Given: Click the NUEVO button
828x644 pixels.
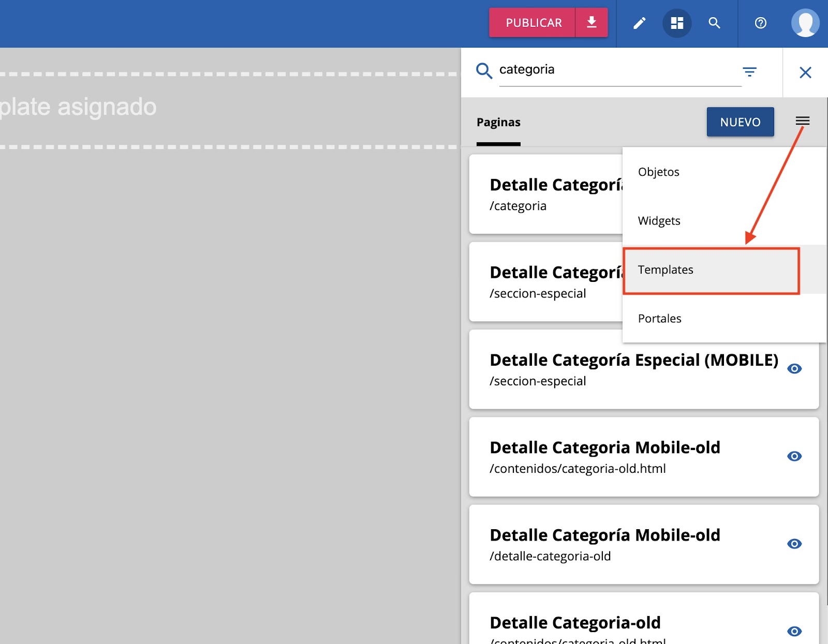Looking at the screenshot, I should (x=740, y=122).
